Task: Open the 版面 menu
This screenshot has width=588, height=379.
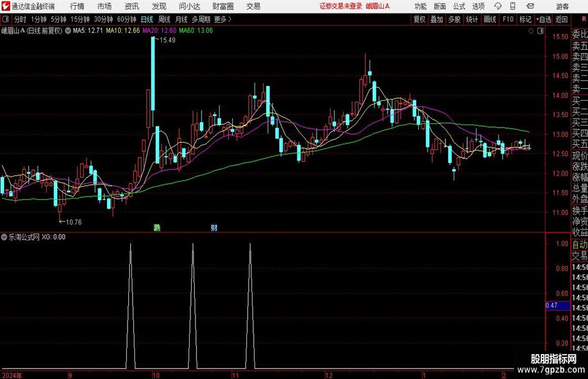Action: 440,6
